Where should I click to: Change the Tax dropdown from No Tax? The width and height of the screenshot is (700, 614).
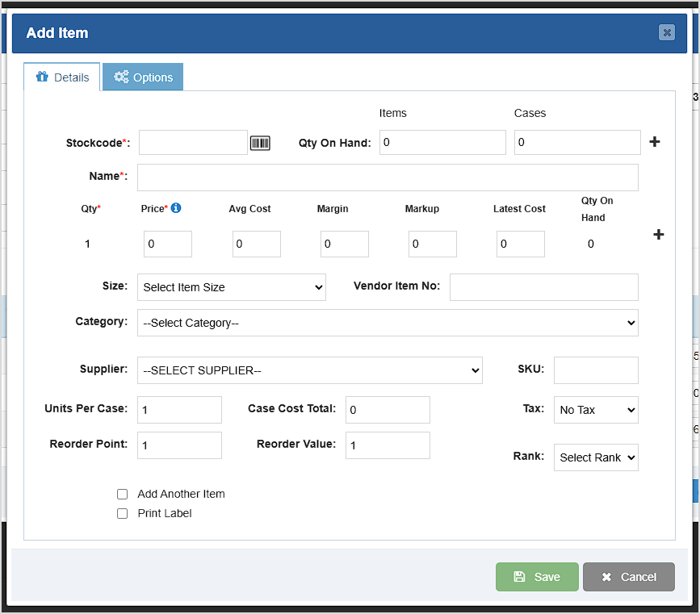point(596,409)
